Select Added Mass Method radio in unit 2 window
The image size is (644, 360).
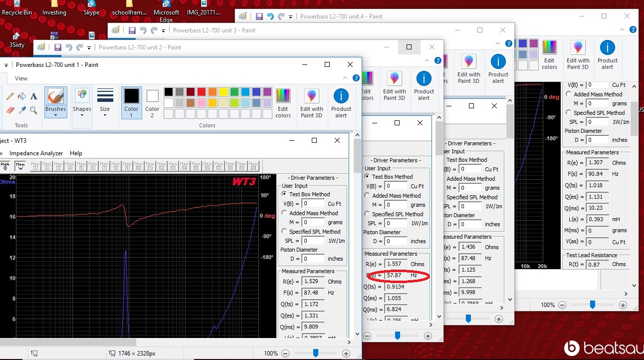pyautogui.click(x=367, y=196)
